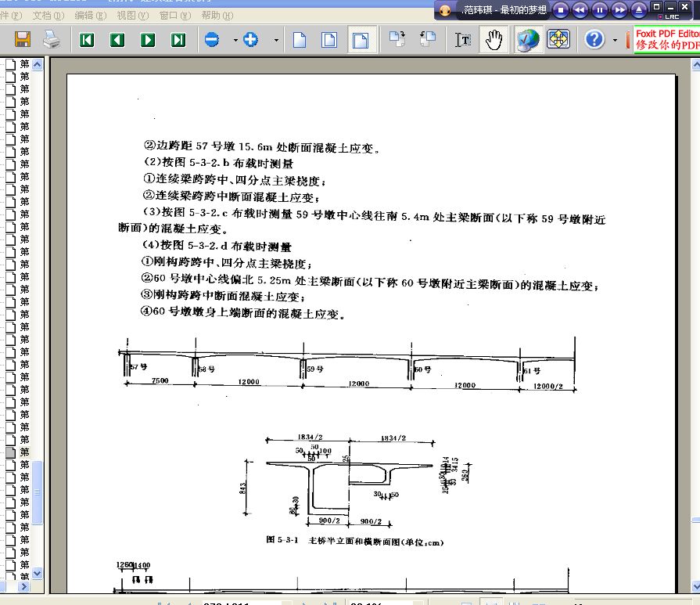Pause the music player
This screenshot has width=700, height=605.
600,10
